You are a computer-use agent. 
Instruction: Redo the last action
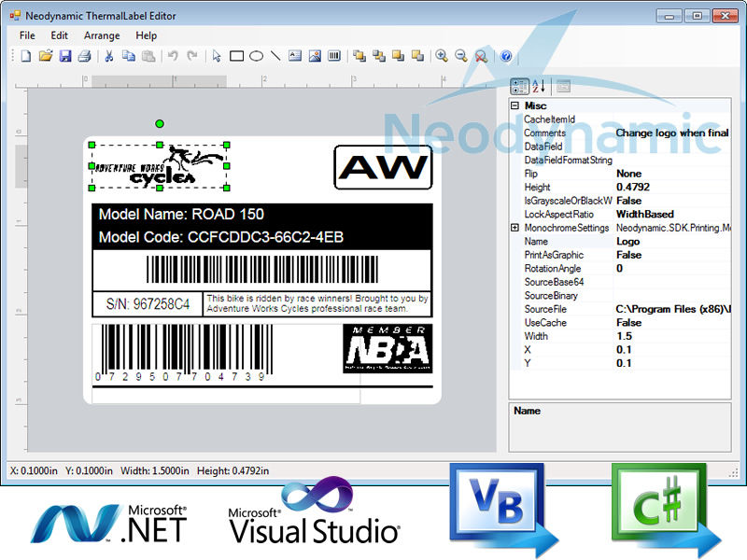click(192, 56)
